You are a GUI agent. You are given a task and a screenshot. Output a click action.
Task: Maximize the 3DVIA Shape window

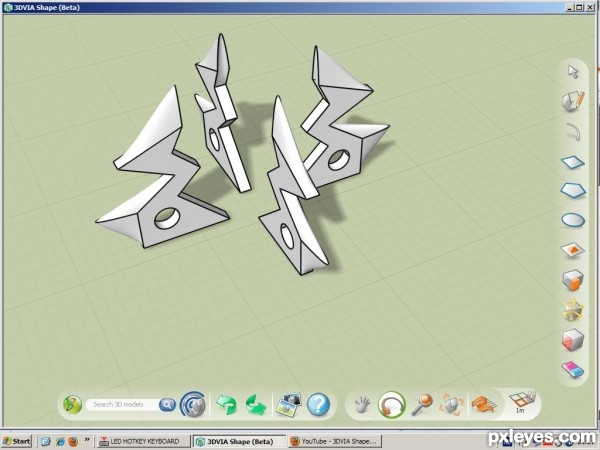pos(579,7)
